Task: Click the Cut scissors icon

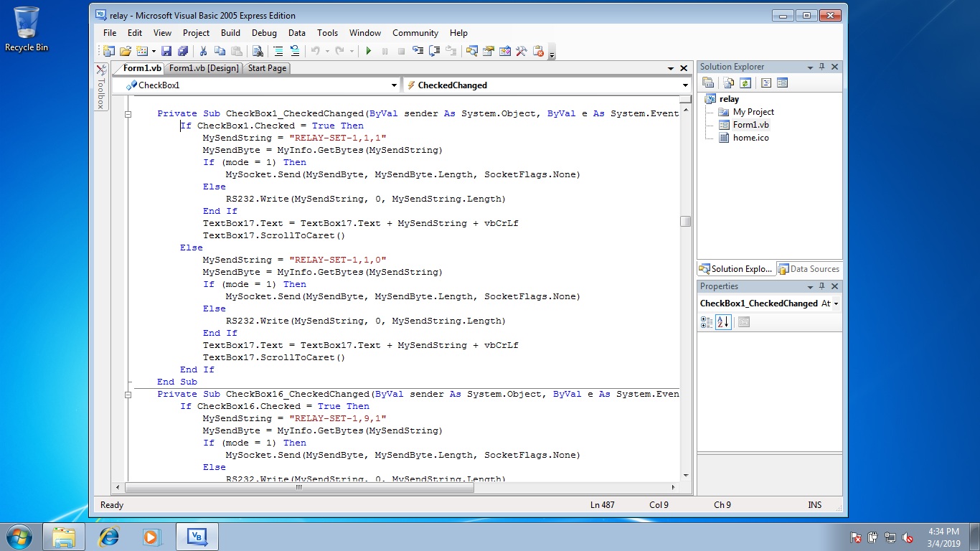Action: click(x=203, y=51)
